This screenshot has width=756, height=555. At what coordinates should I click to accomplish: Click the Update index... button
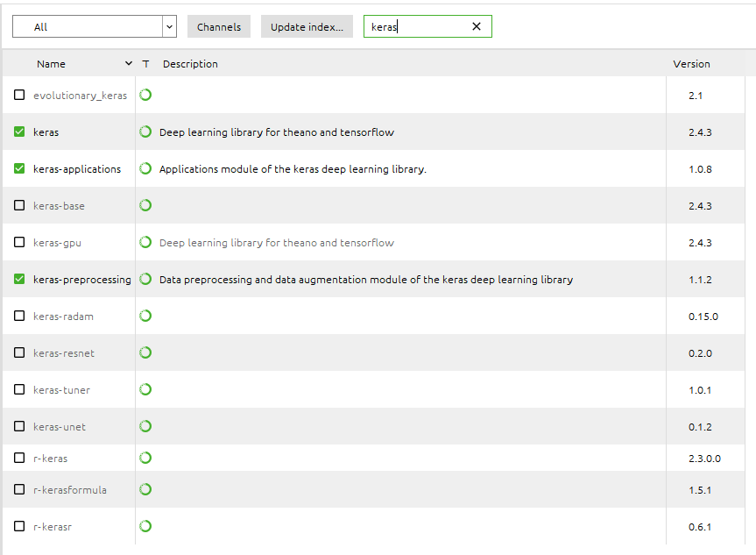pos(307,26)
